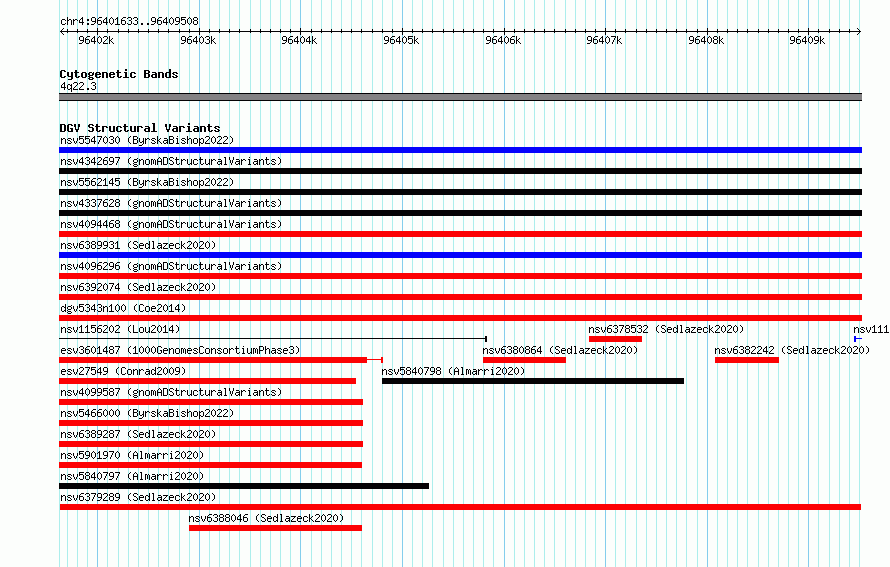
Task: Select the black bar under nsv5840797
Action: click(244, 486)
